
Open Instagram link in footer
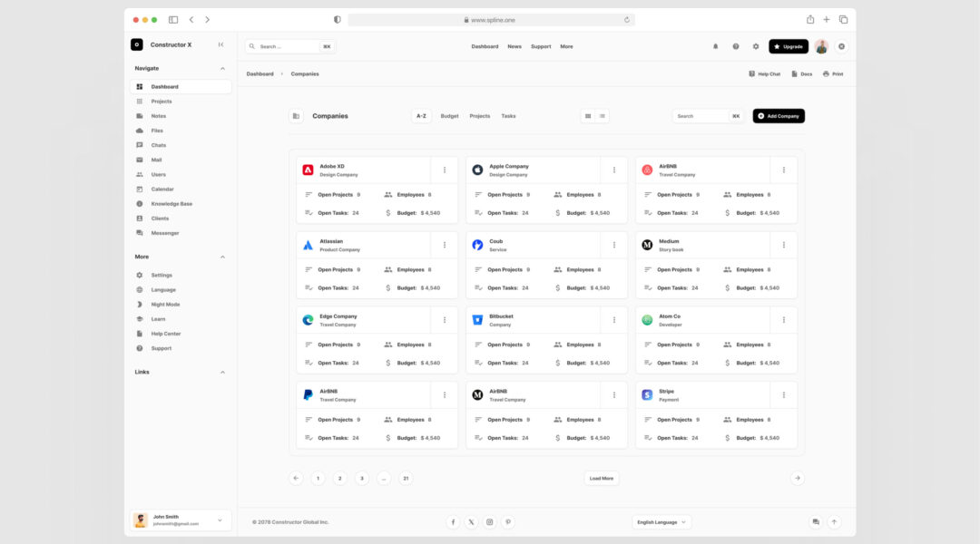pos(489,522)
